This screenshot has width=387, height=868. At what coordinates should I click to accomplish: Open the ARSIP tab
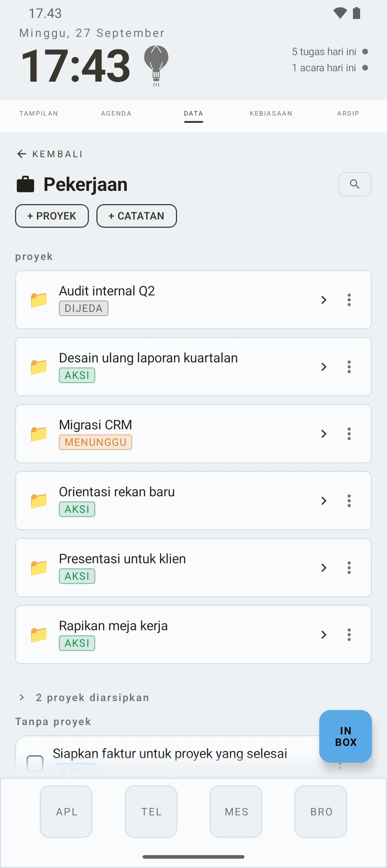coord(348,114)
